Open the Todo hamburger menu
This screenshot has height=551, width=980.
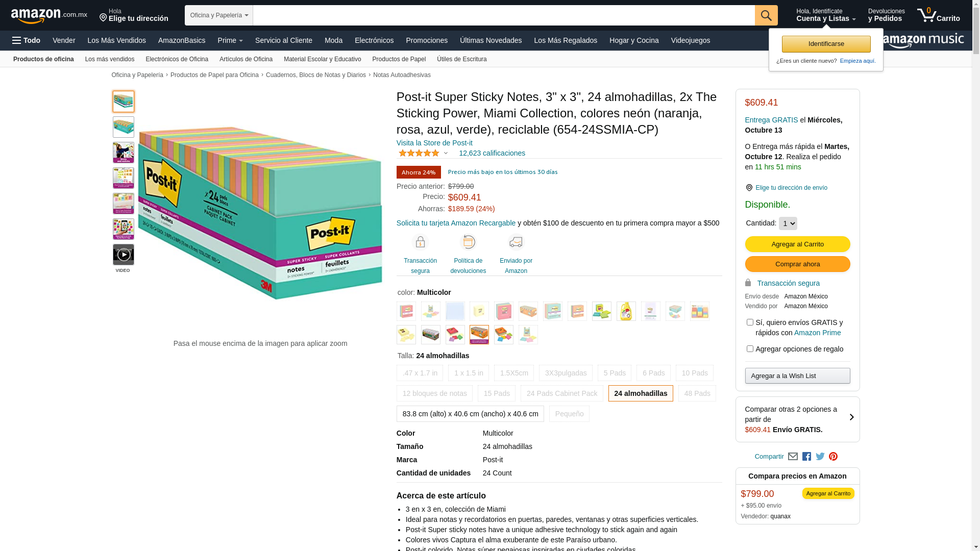pos(27,40)
